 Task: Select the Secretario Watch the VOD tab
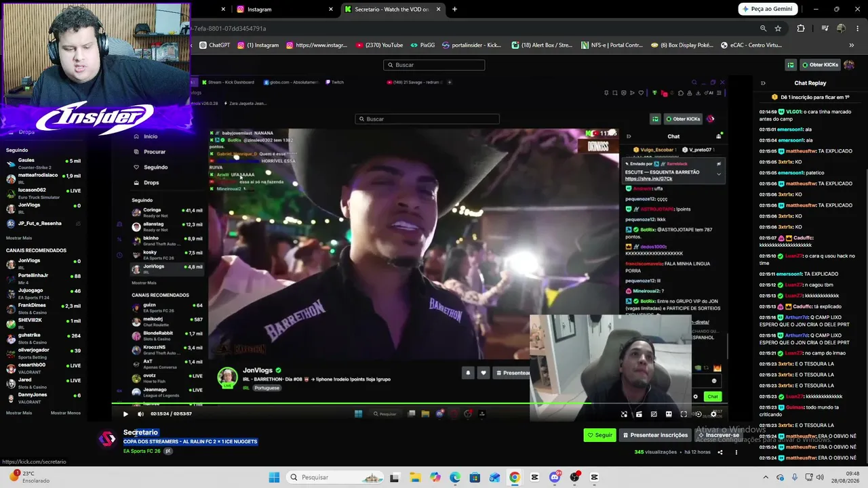tap(392, 9)
